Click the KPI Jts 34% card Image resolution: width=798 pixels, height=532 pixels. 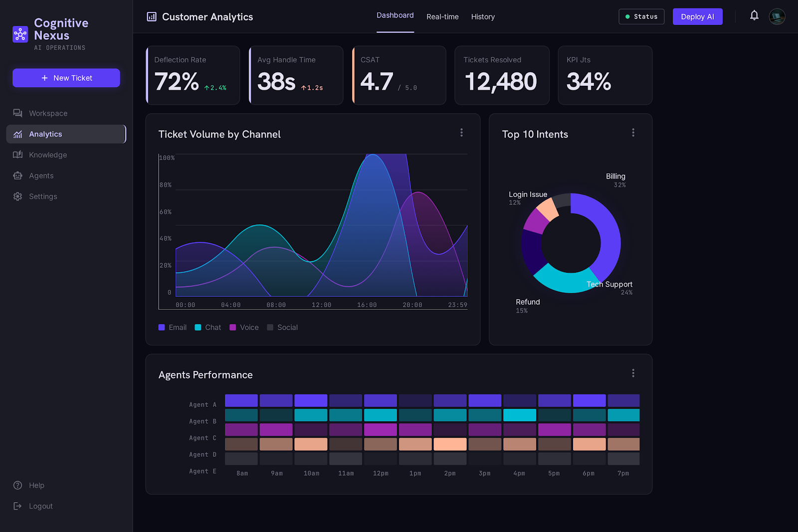click(605, 75)
